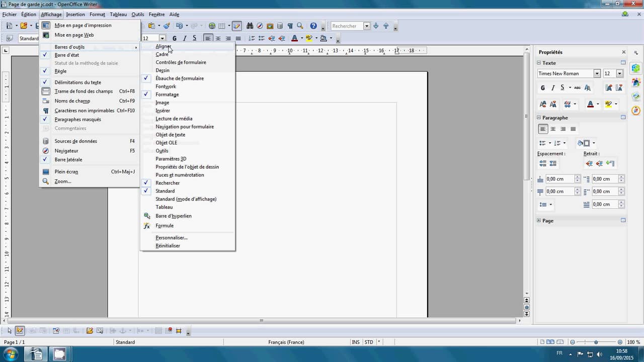Click Réinitialiser in the toolbars submenu
The height and width of the screenshot is (362, 644).
168,246
